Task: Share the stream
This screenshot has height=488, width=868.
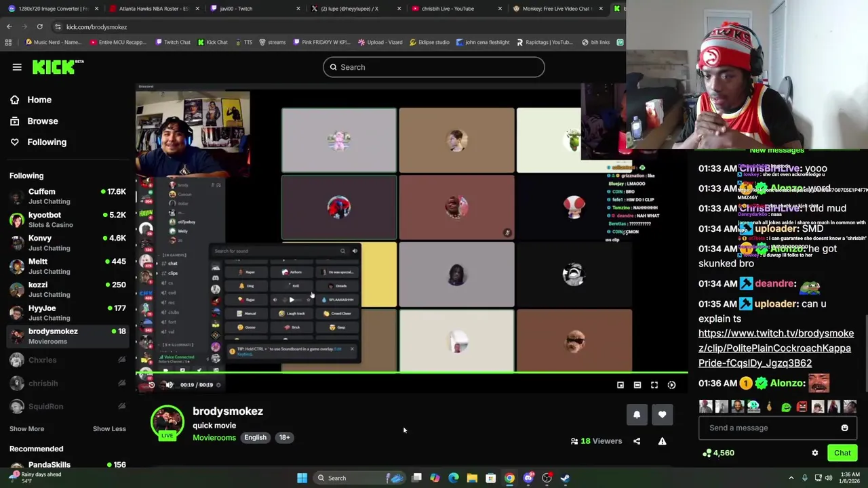Action: 637,441
